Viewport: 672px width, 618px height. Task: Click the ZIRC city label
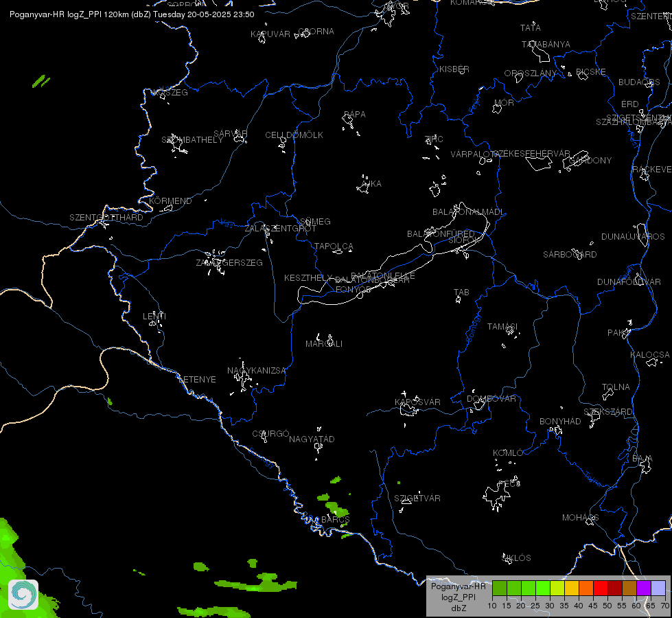point(434,139)
